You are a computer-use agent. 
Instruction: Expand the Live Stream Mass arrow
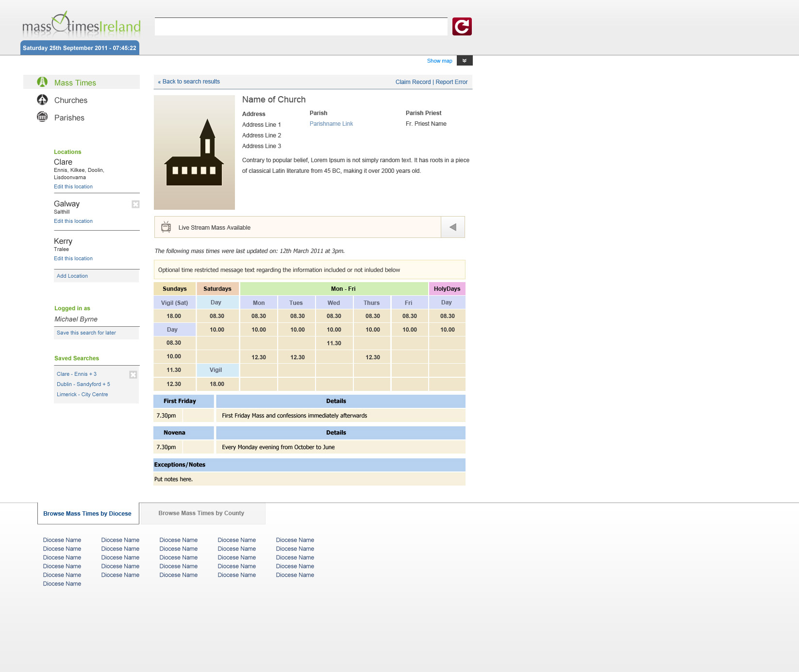point(452,227)
